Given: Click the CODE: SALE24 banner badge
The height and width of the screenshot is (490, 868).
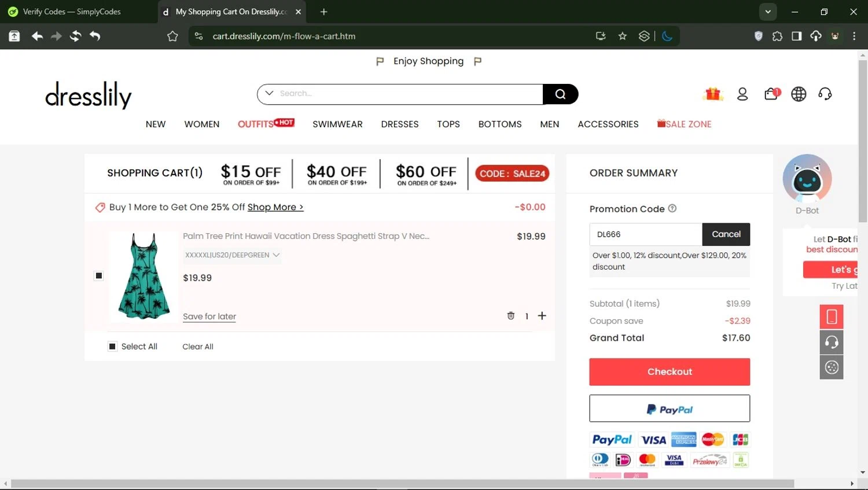Looking at the screenshot, I should coord(512,174).
